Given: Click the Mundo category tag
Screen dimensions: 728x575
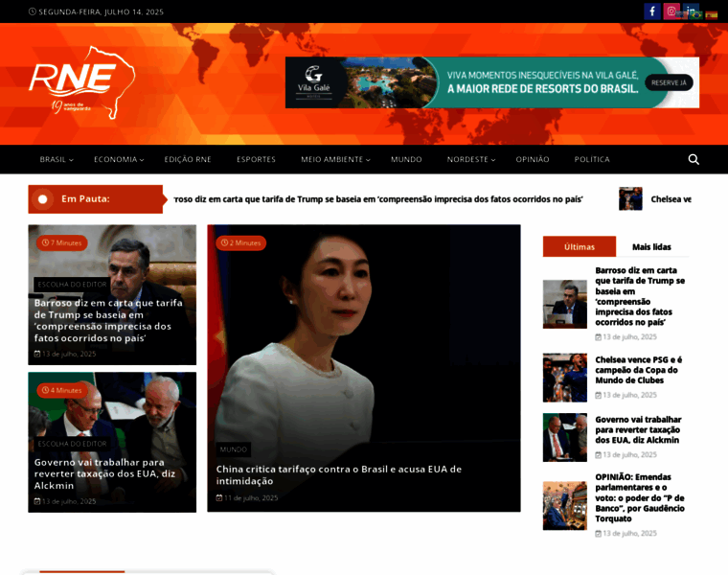Looking at the screenshot, I should tap(233, 449).
